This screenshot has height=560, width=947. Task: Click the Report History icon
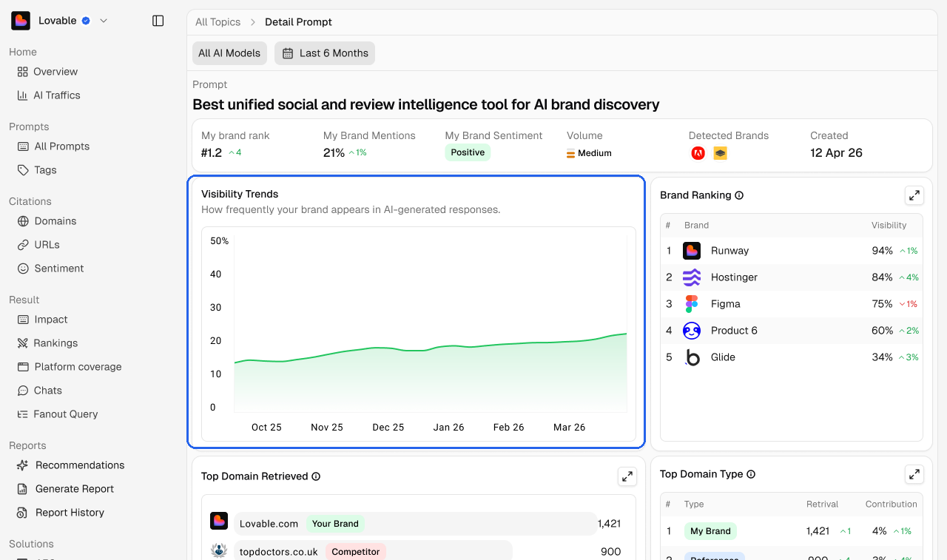[x=23, y=513]
